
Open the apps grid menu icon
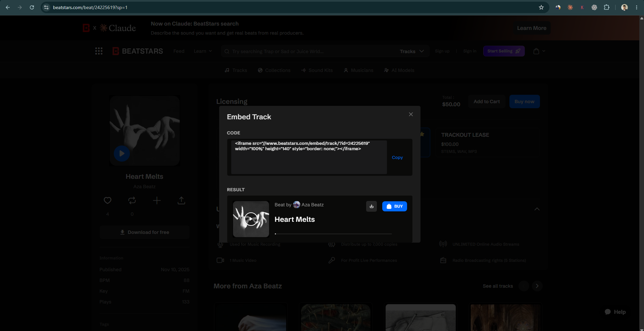[99, 51]
